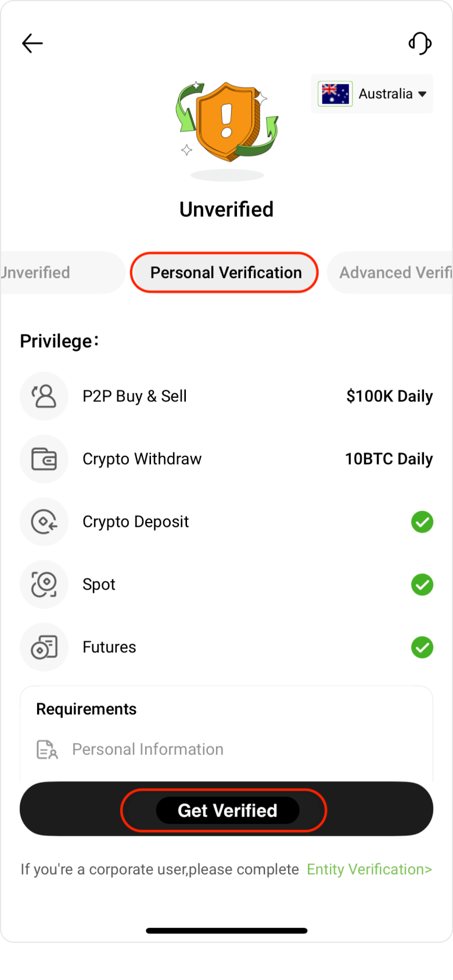Click green checkmark next to Crypto Deposit
Image resolution: width=453 pixels, height=980 pixels.
(422, 522)
